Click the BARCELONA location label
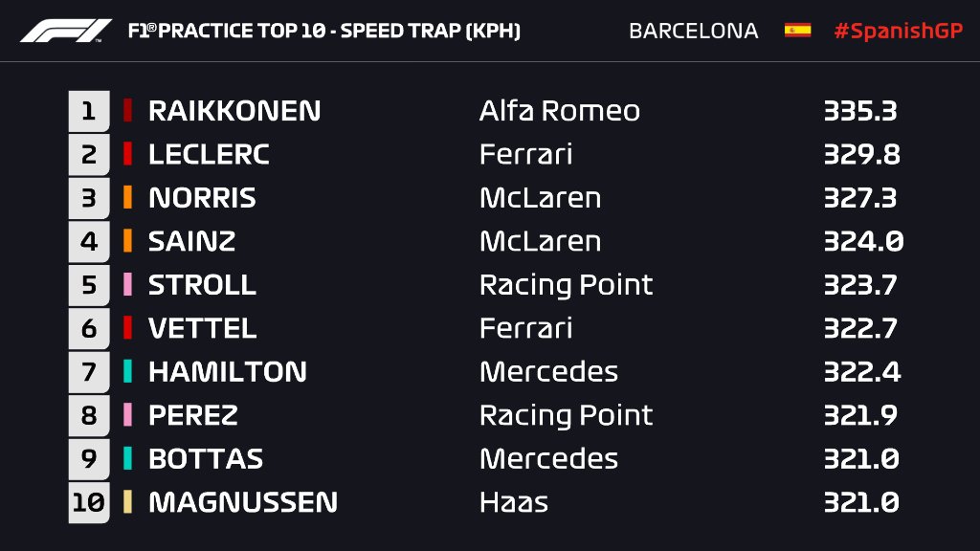This screenshot has width=980, height=551. click(x=693, y=31)
